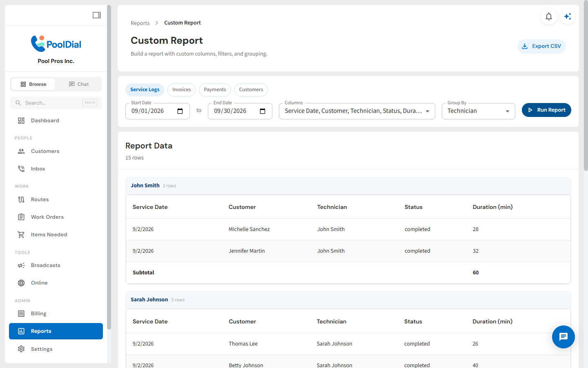Click John Smith's Status column header
588x368 pixels.
[x=414, y=207]
